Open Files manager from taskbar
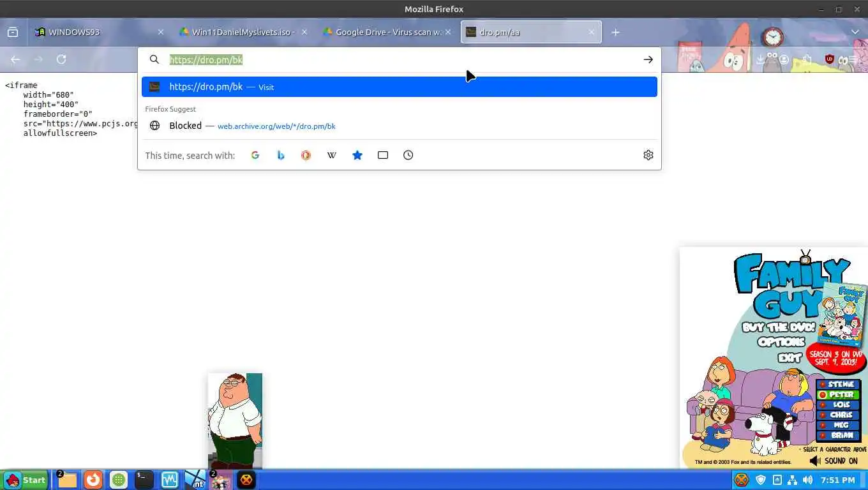Image resolution: width=868 pixels, height=490 pixels. click(x=66, y=480)
